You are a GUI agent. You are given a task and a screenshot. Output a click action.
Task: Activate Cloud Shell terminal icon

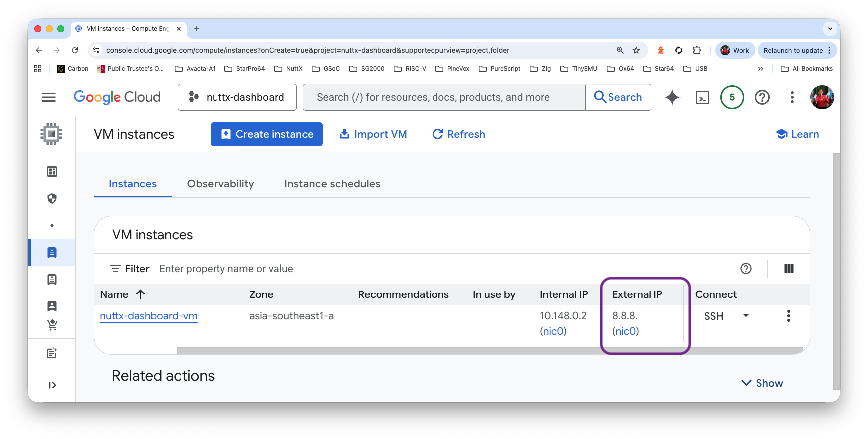coord(702,97)
